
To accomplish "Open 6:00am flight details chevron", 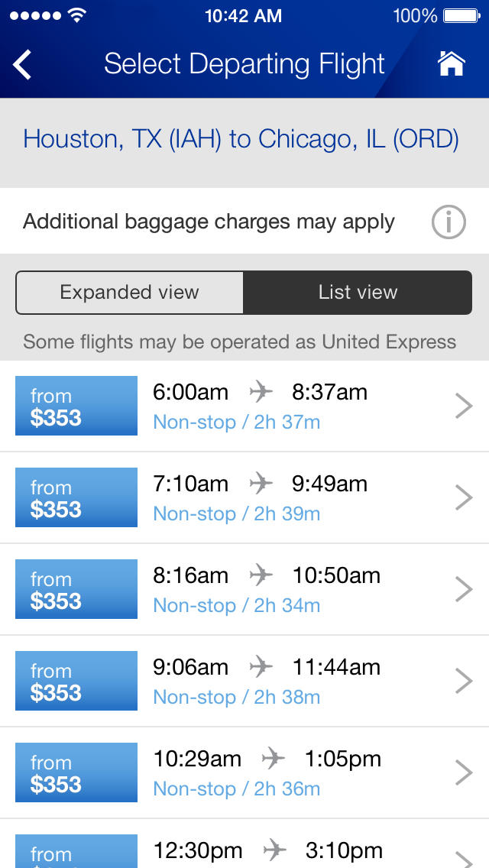I will 463,406.
